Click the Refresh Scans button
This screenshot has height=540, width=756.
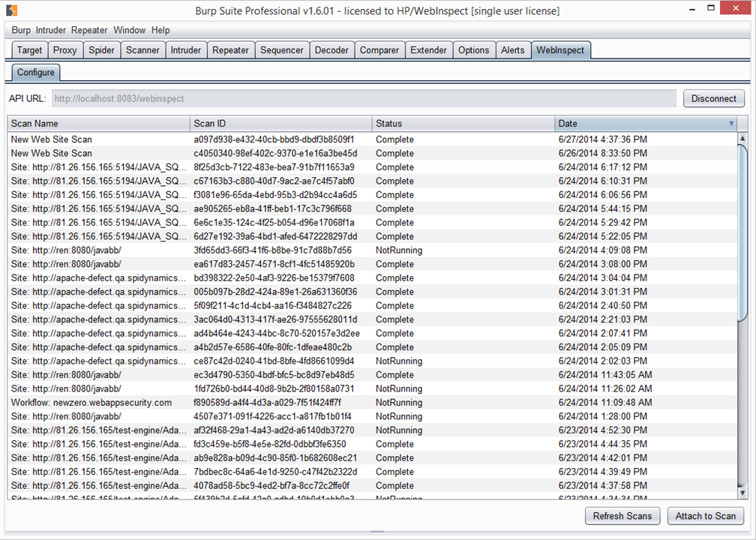(622, 516)
